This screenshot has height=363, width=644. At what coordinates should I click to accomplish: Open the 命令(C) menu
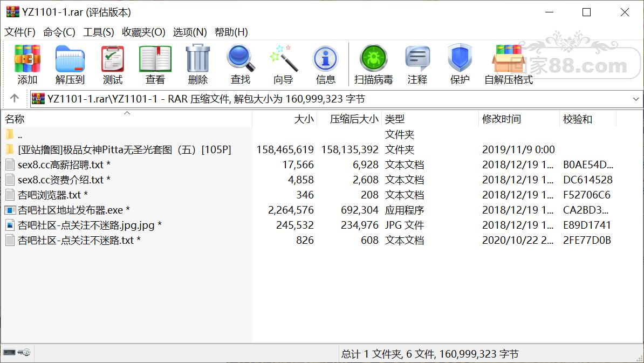(x=59, y=32)
